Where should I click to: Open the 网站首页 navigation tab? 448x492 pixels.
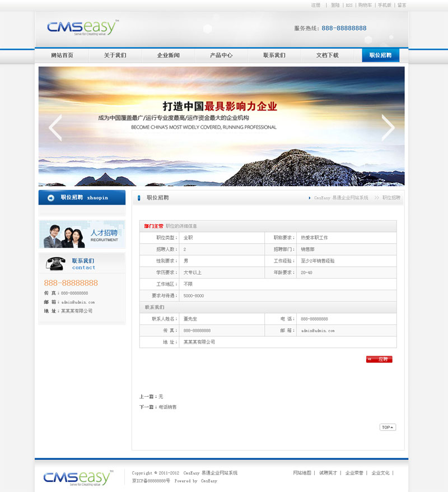(62, 55)
